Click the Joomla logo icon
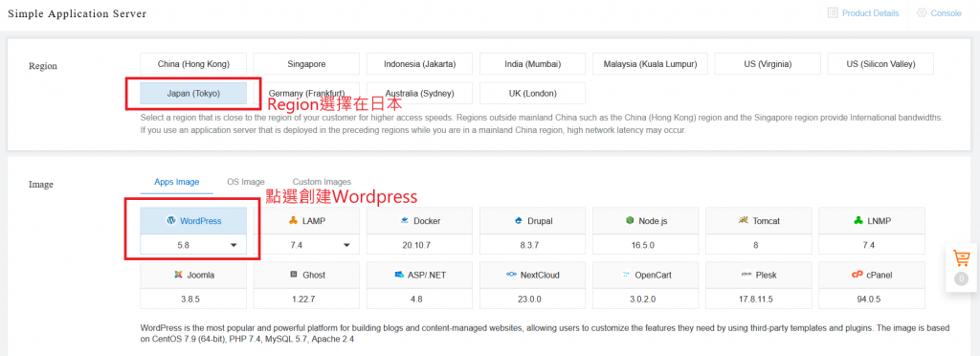Screen dimensions: 980x356 click(x=178, y=275)
